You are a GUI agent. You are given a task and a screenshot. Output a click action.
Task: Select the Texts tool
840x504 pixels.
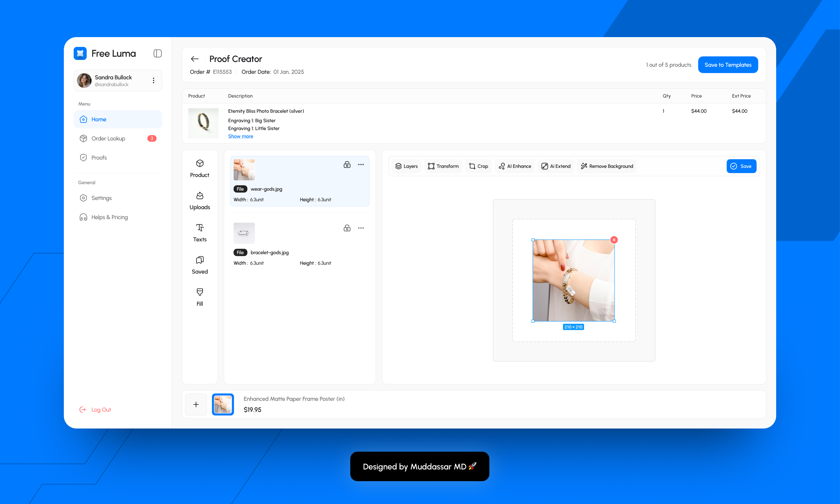[199, 232]
